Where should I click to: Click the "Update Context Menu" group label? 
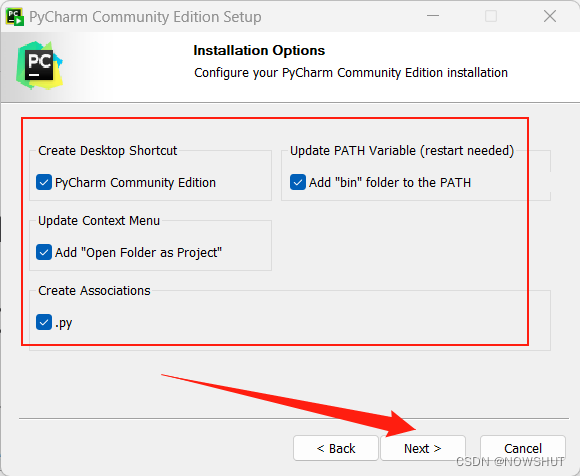click(99, 220)
